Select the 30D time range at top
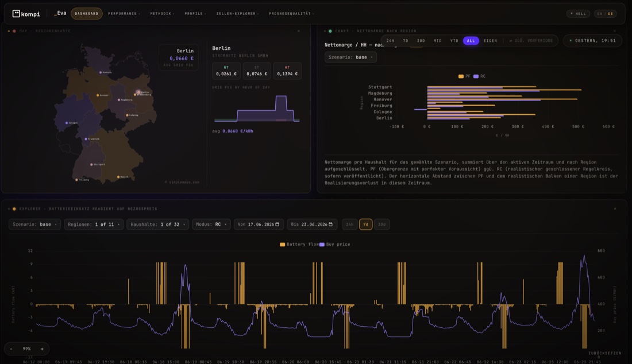Image resolution: width=632 pixels, height=364 pixels. [x=421, y=41]
